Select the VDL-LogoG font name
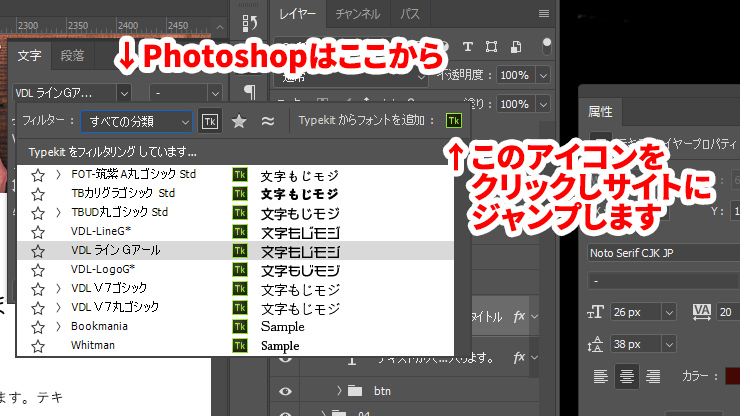Image resolution: width=740 pixels, height=416 pixels. point(102,269)
